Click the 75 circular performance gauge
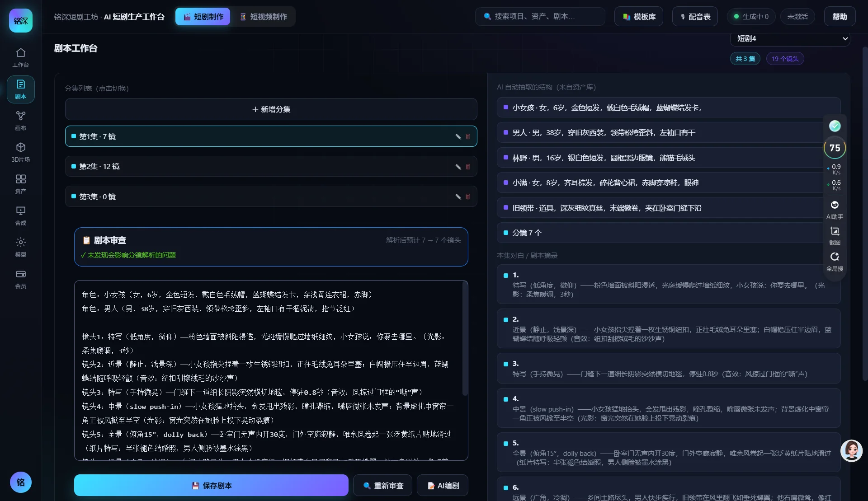The width and height of the screenshot is (868, 501). coord(835,148)
